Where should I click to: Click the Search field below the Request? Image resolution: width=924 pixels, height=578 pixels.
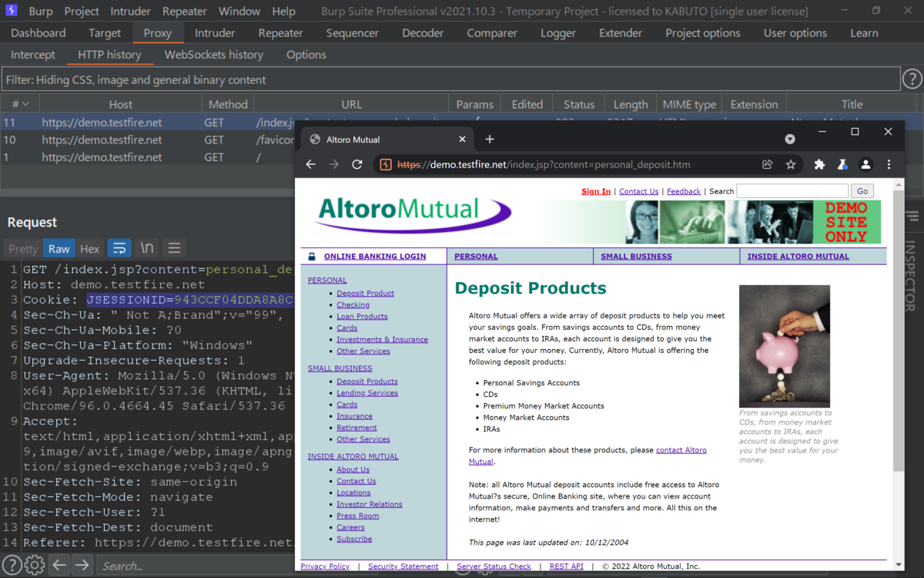coord(196,566)
